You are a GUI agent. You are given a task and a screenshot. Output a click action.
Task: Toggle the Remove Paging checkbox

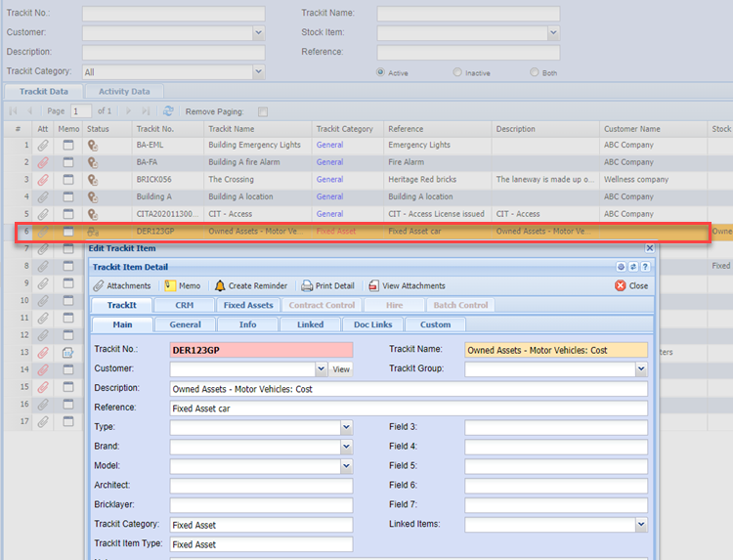pos(263,112)
